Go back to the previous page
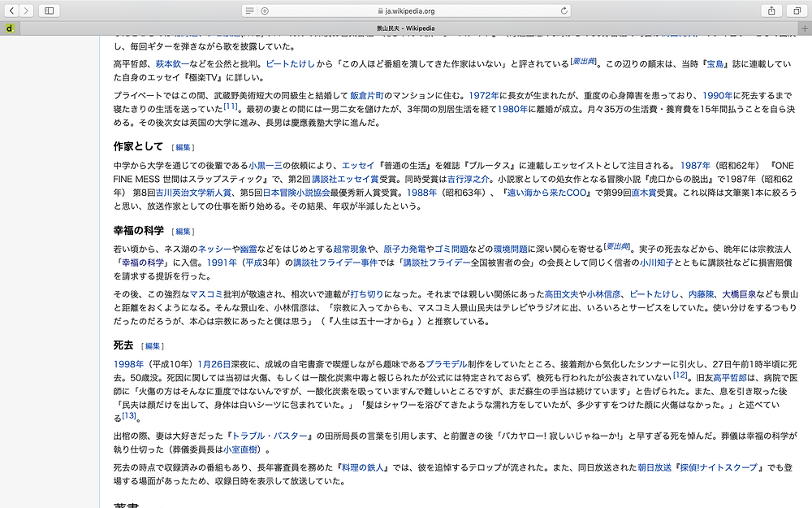 (x=11, y=11)
